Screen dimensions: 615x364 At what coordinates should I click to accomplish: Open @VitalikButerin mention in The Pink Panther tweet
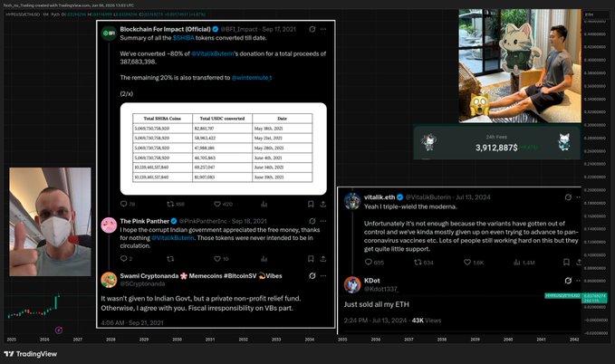click(173, 238)
